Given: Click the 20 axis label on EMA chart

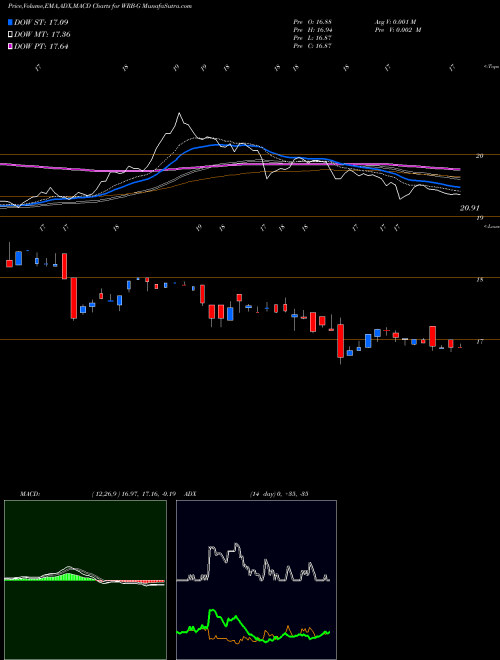Looking at the screenshot, I should pos(479,156).
